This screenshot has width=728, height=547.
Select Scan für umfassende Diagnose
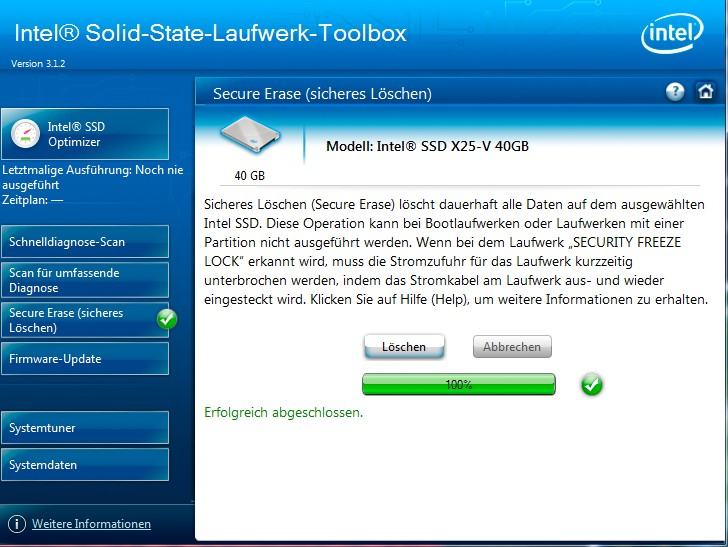coord(85,280)
